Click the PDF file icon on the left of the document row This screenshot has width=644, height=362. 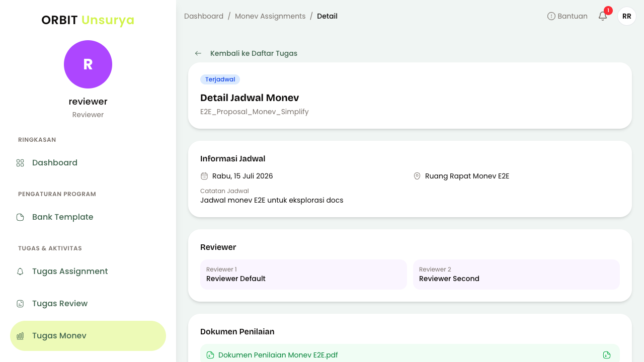click(x=210, y=355)
